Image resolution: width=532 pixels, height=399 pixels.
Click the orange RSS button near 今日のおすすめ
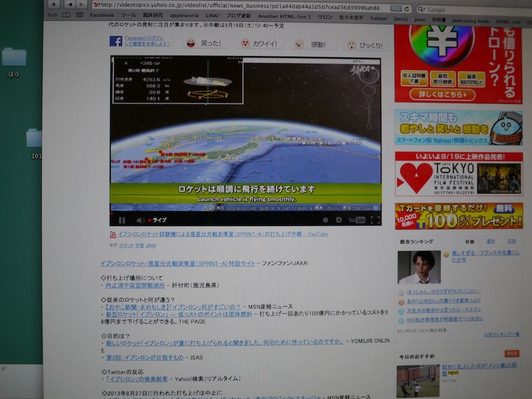pos(512,353)
